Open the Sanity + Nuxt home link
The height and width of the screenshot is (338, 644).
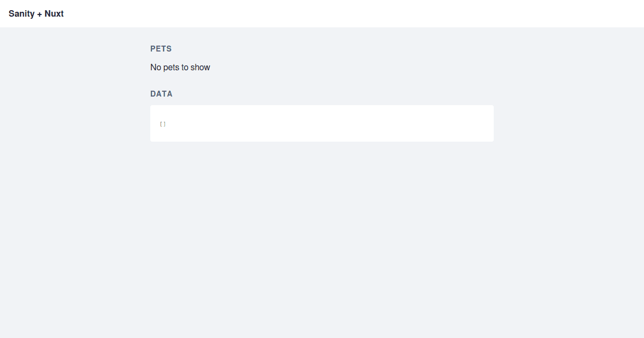click(x=36, y=14)
